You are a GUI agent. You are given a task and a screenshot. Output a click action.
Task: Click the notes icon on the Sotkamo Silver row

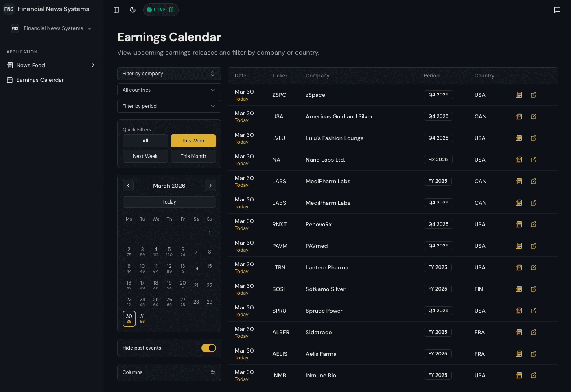[x=519, y=289]
